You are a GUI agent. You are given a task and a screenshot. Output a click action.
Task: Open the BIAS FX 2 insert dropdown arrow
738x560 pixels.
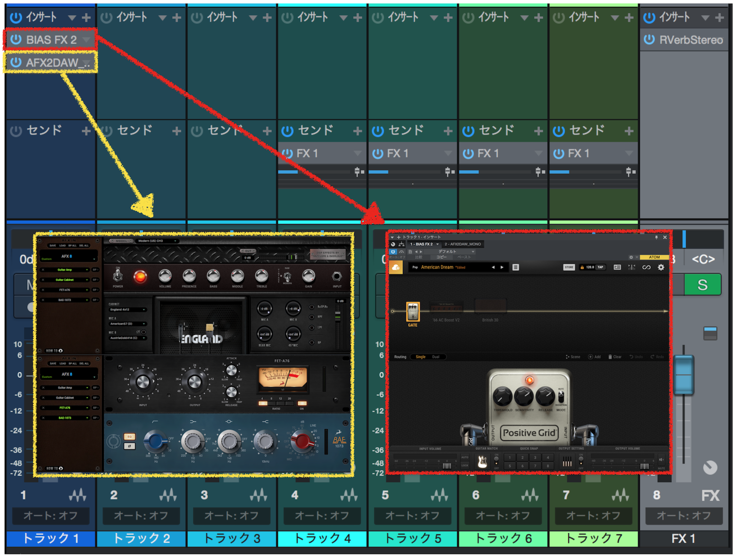coord(86,40)
